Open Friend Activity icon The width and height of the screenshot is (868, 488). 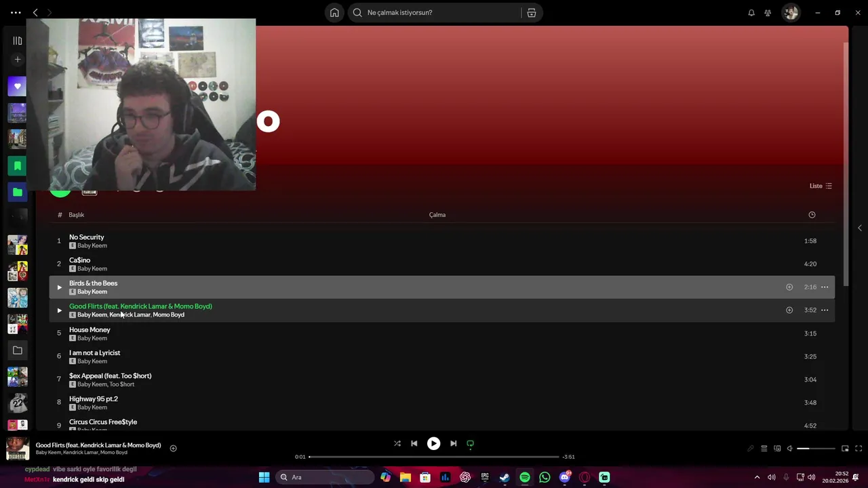(768, 12)
